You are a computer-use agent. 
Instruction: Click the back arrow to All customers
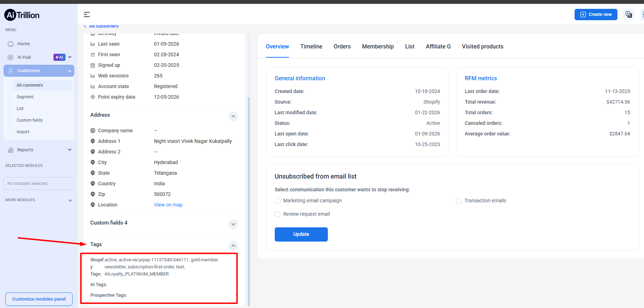[85, 26]
